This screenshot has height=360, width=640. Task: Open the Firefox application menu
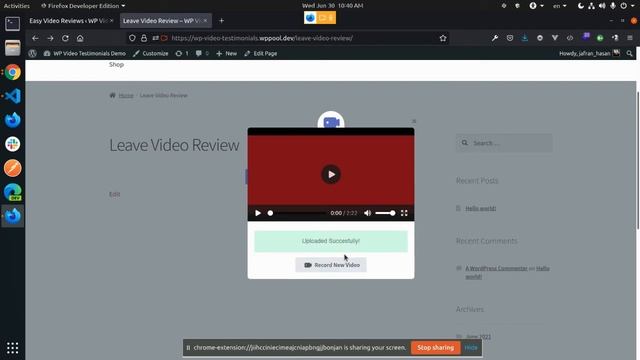point(630,38)
